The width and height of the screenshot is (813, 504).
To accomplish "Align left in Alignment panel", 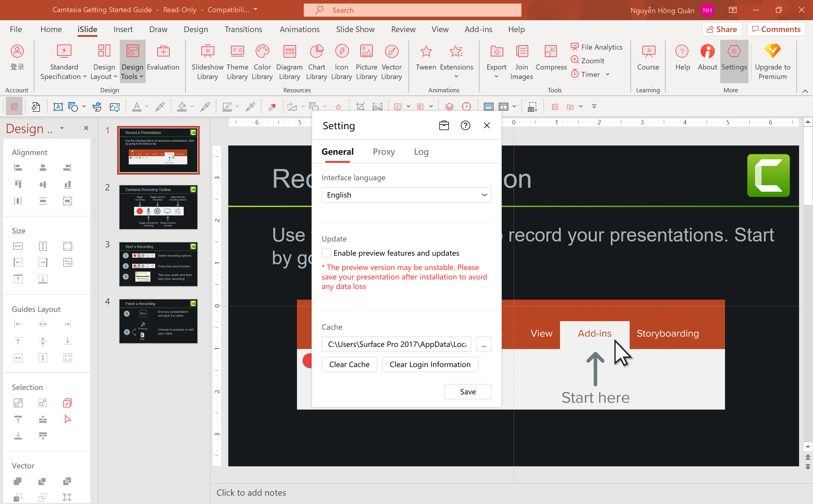I will [18, 168].
